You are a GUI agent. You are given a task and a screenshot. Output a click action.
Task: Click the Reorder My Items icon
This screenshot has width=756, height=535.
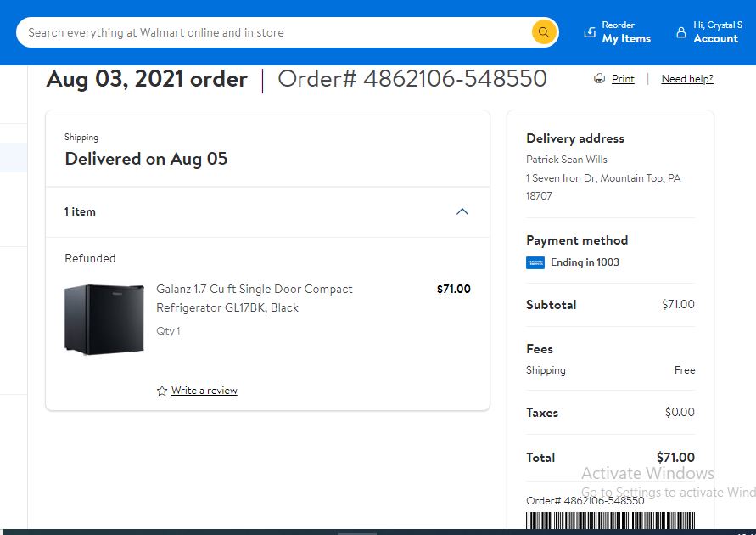point(590,32)
